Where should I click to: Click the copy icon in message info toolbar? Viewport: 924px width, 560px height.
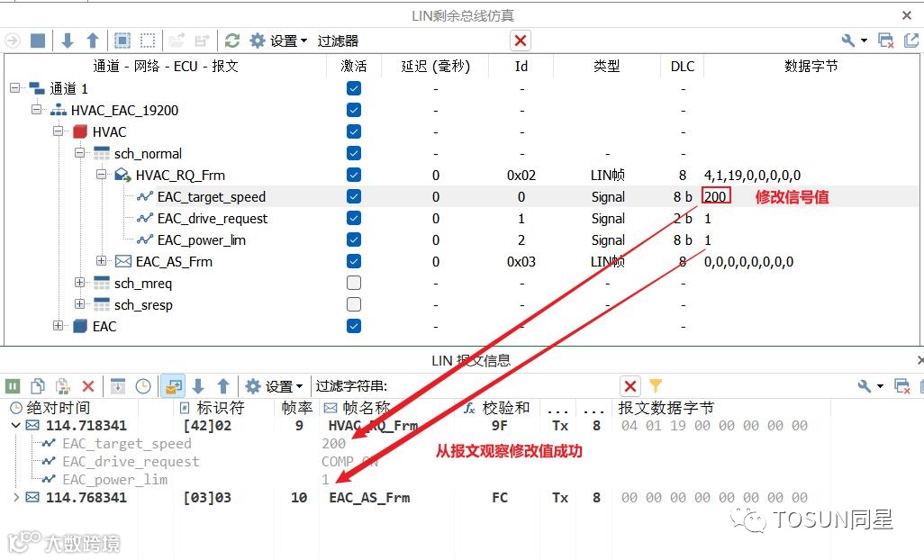pyautogui.click(x=38, y=386)
